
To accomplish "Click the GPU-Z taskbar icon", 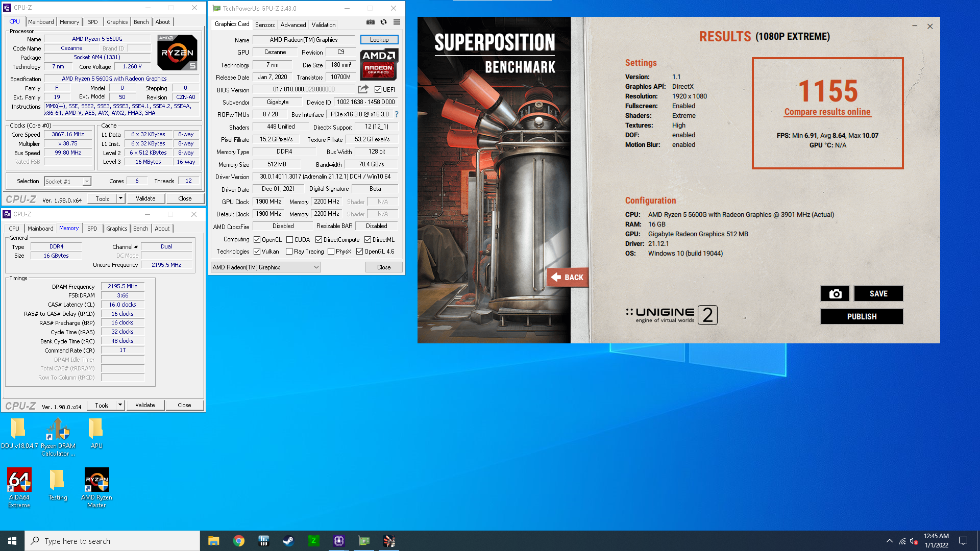I will coord(363,541).
